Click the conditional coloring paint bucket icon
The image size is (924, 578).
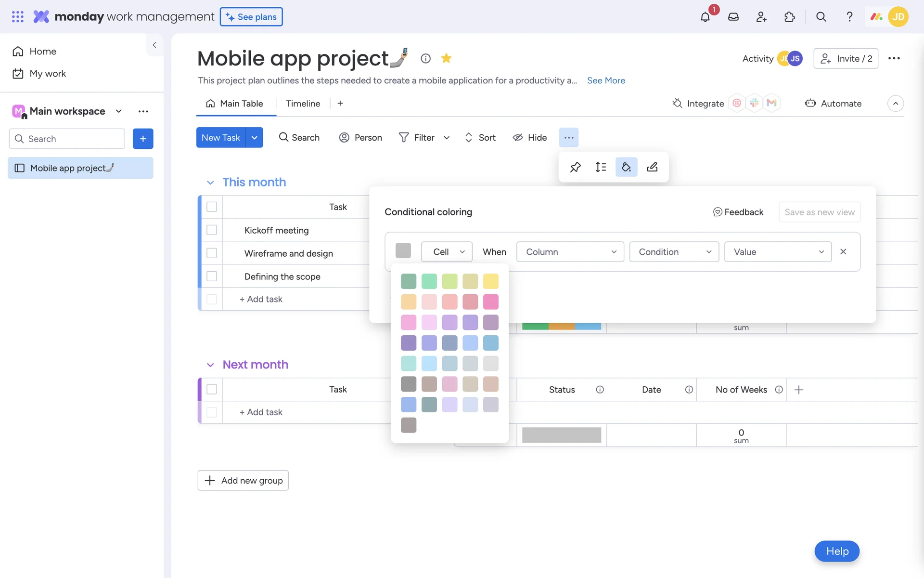pos(626,167)
